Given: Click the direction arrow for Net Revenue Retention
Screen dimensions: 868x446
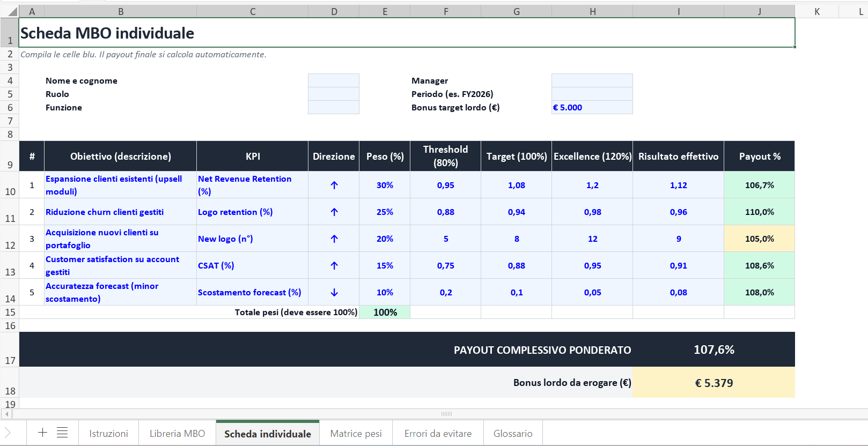Looking at the screenshot, I should pyautogui.click(x=334, y=185).
